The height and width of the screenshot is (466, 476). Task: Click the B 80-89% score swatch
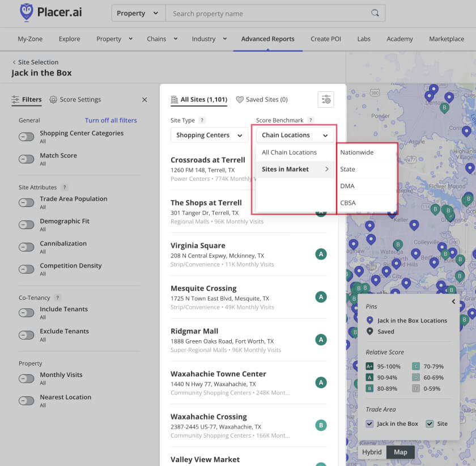(x=369, y=388)
